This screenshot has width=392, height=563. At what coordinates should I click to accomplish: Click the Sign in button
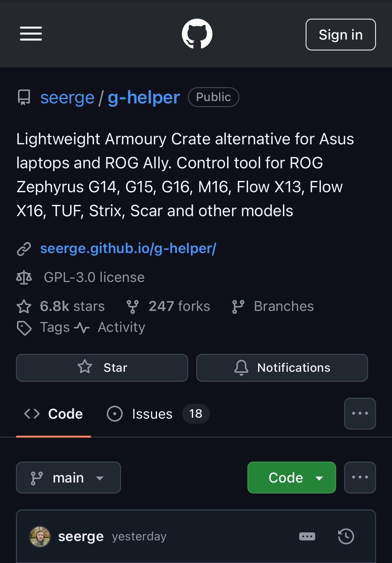coord(340,35)
